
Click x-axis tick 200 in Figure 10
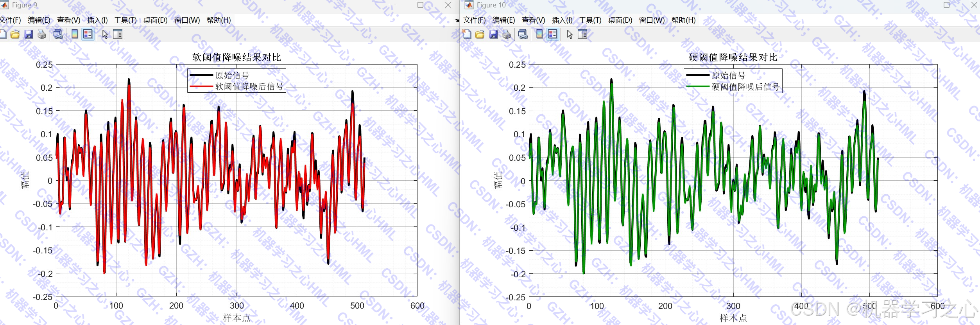tap(665, 306)
